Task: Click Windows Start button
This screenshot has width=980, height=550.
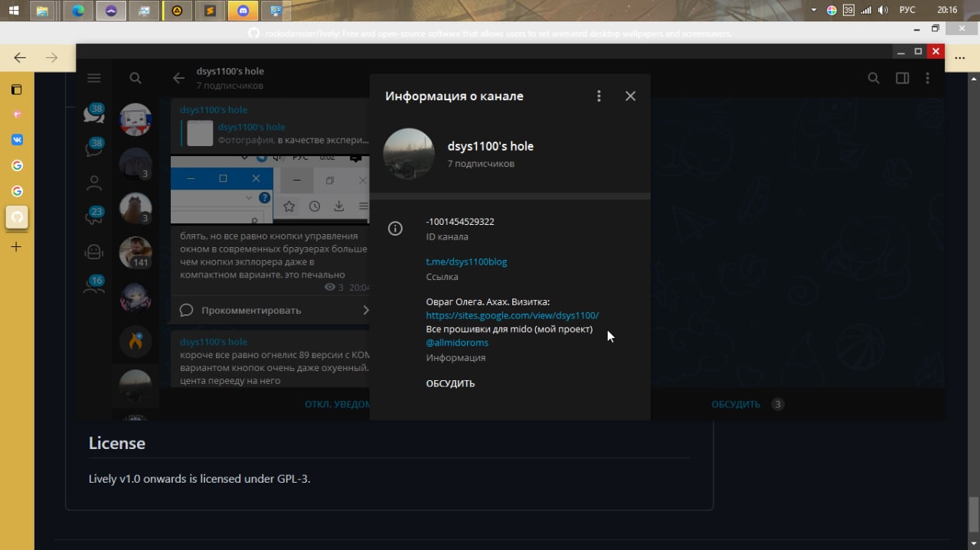Action: [x=14, y=11]
